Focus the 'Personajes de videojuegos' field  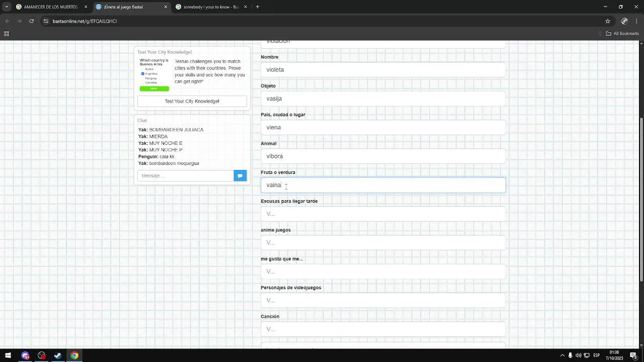tap(383, 300)
